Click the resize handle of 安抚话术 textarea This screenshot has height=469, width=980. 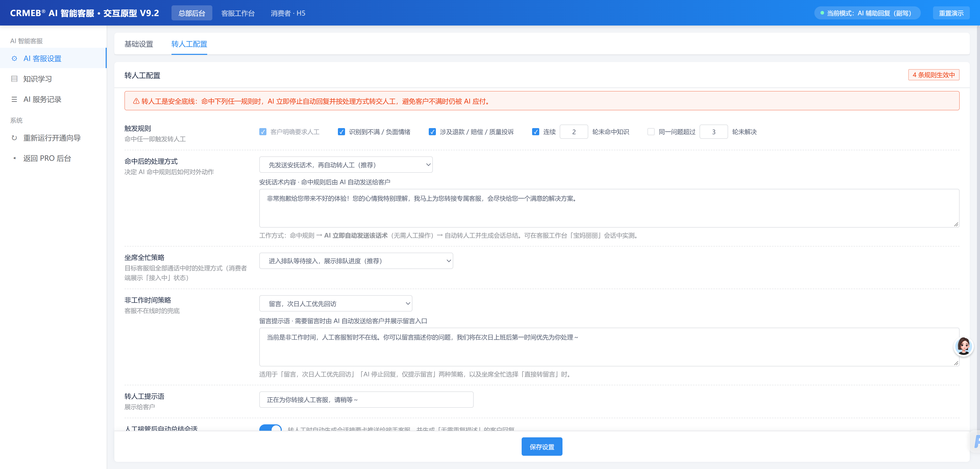[956, 224]
